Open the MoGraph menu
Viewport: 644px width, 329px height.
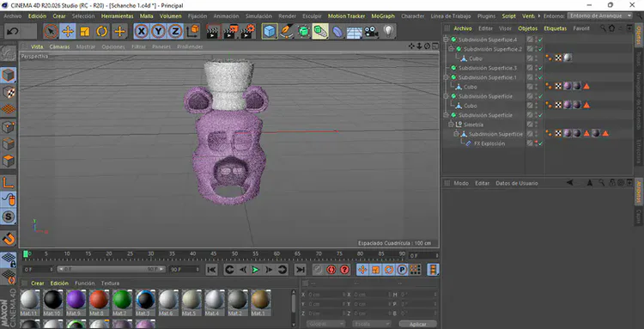click(x=383, y=16)
